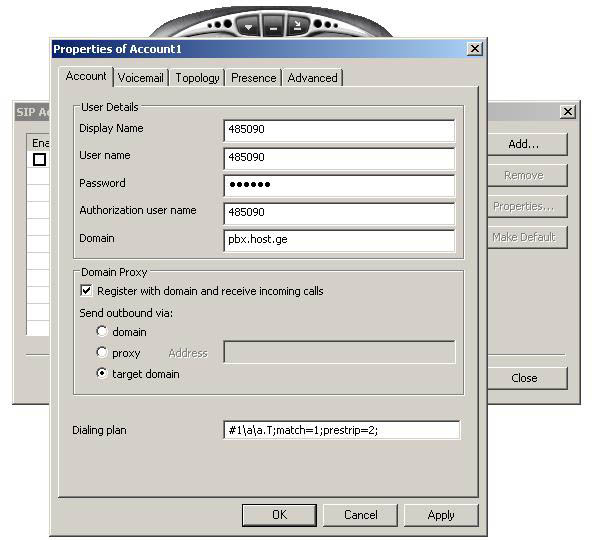Select the target domain radio button
This screenshot has height=540, width=595.
tap(102, 373)
